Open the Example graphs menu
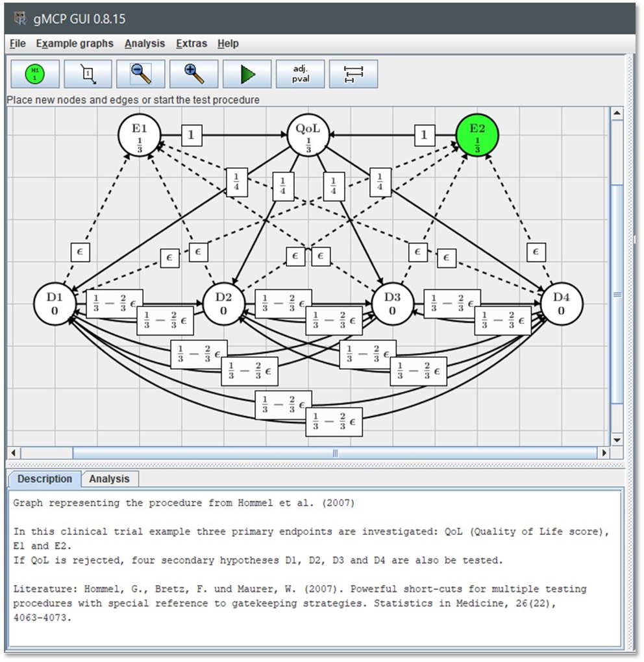The height and width of the screenshot is (662, 644). coord(75,43)
